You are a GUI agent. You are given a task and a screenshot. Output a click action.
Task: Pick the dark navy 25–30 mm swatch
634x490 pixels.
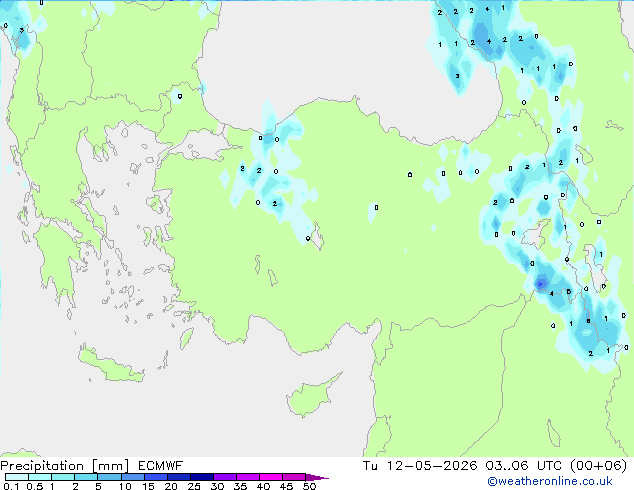202,477
